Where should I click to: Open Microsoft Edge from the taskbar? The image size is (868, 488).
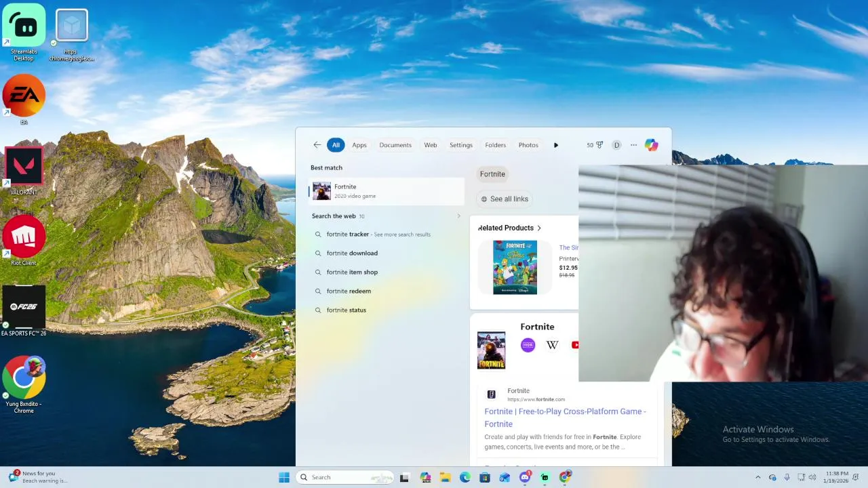pos(465,477)
